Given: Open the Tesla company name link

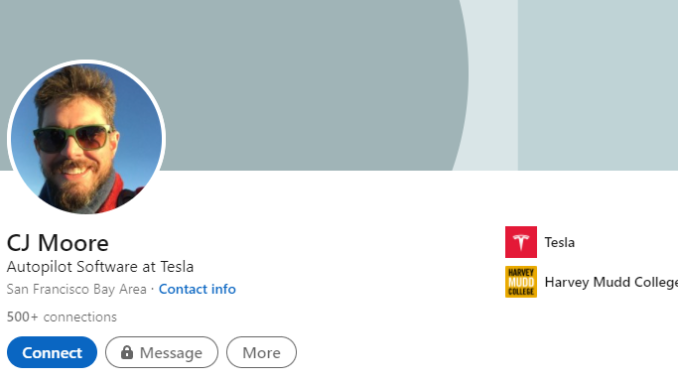Looking at the screenshot, I should click(560, 242).
